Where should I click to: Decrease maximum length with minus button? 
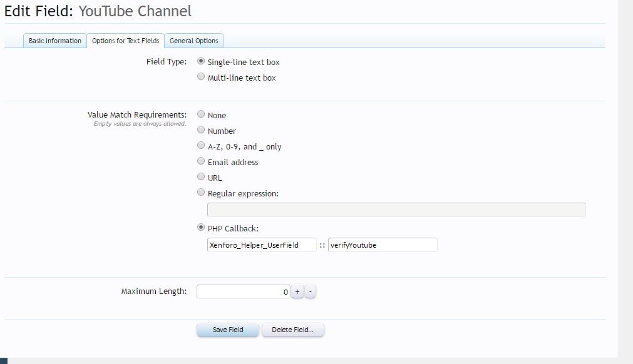(x=311, y=292)
